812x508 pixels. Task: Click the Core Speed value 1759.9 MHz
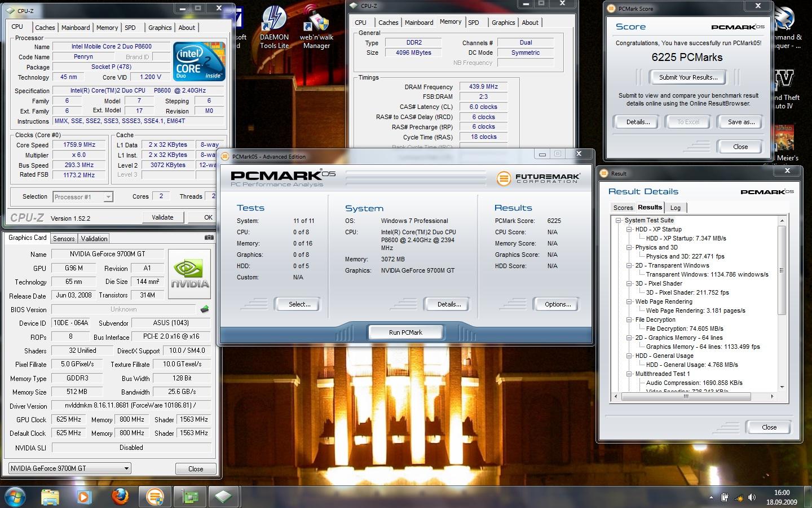79,144
